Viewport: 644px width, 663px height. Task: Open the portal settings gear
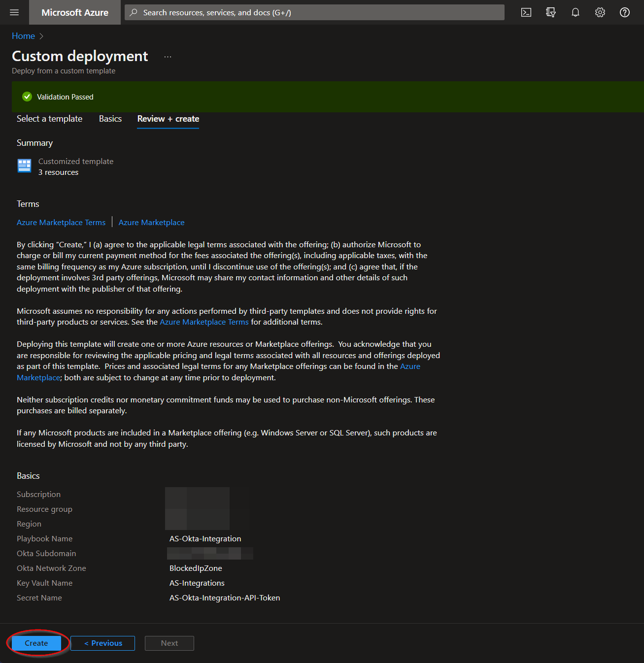click(x=600, y=12)
